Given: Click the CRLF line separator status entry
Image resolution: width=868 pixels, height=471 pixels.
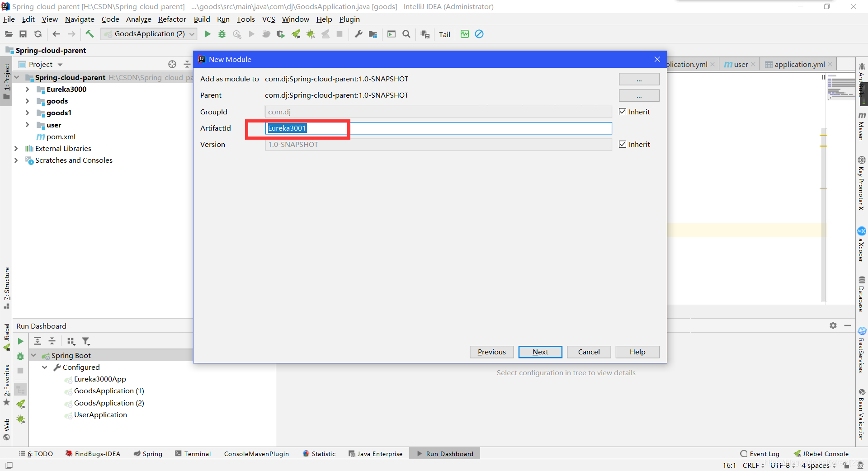Looking at the screenshot, I should tap(753, 465).
